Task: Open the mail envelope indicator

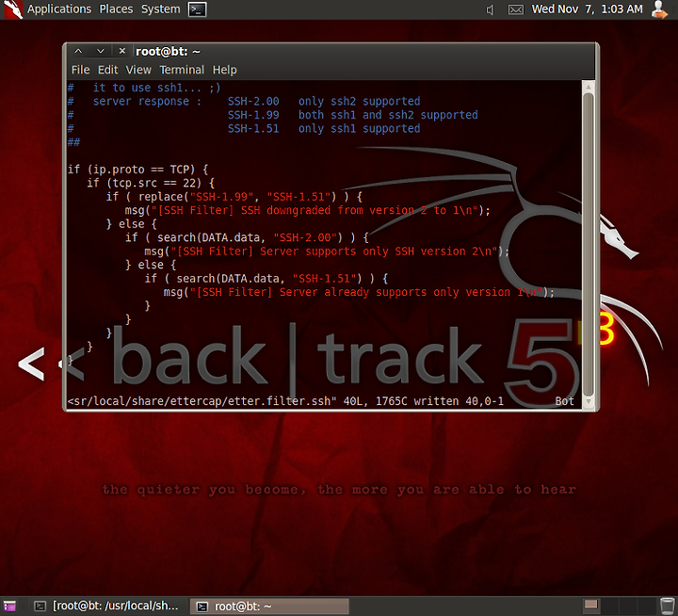Action: (515, 9)
